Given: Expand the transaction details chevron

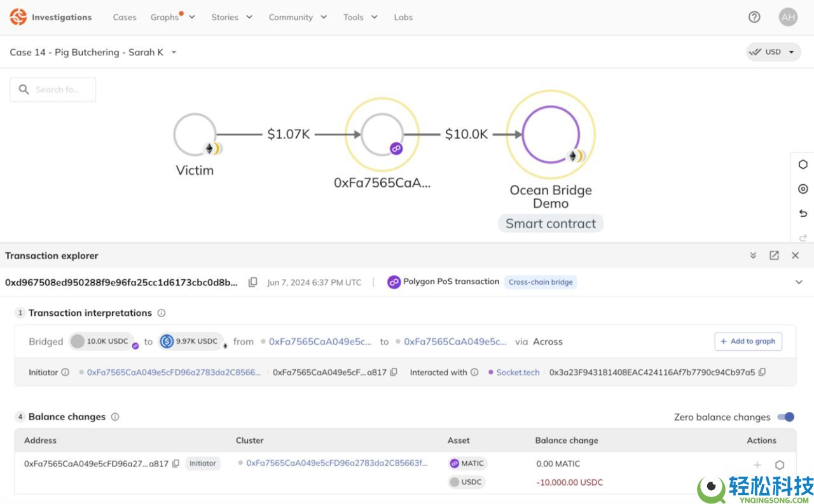Looking at the screenshot, I should point(799,282).
